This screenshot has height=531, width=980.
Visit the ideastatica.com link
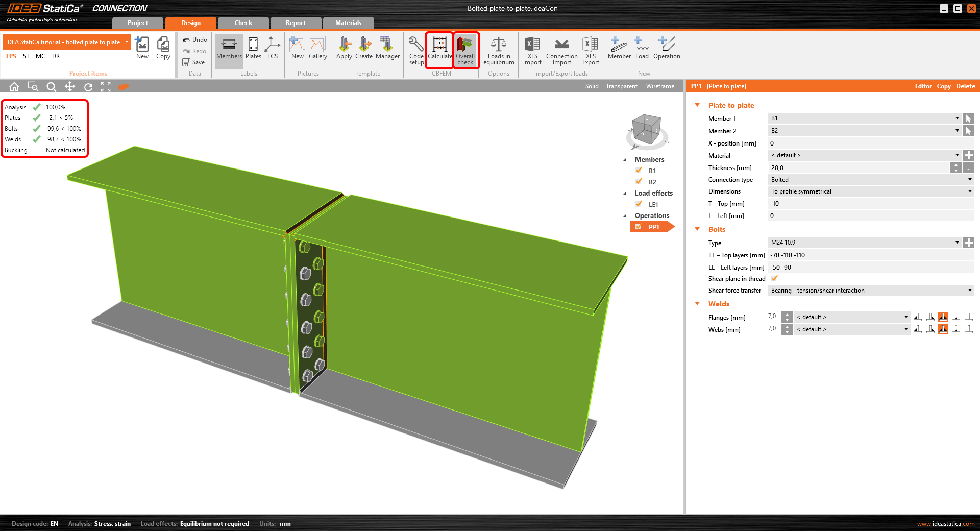tap(945, 523)
